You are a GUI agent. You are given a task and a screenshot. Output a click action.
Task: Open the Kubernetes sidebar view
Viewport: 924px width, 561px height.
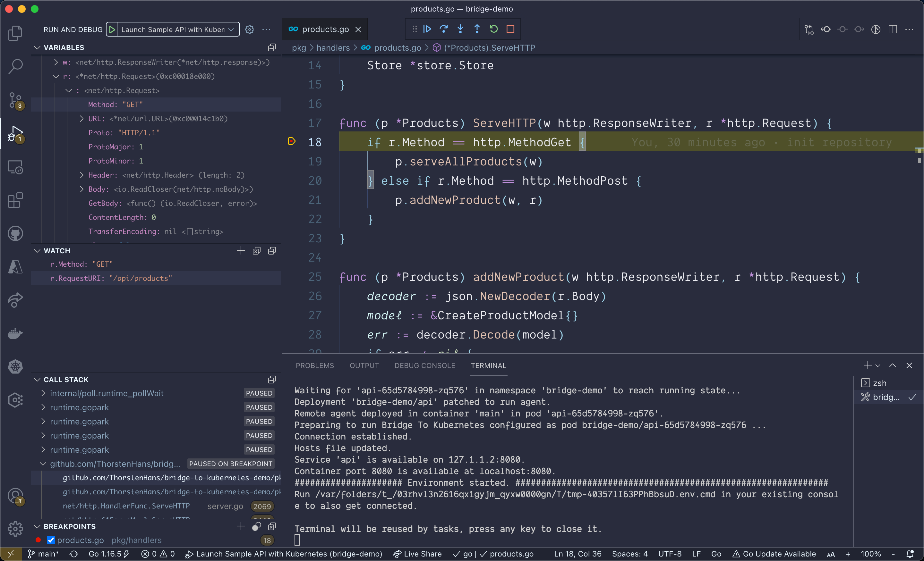(15, 366)
